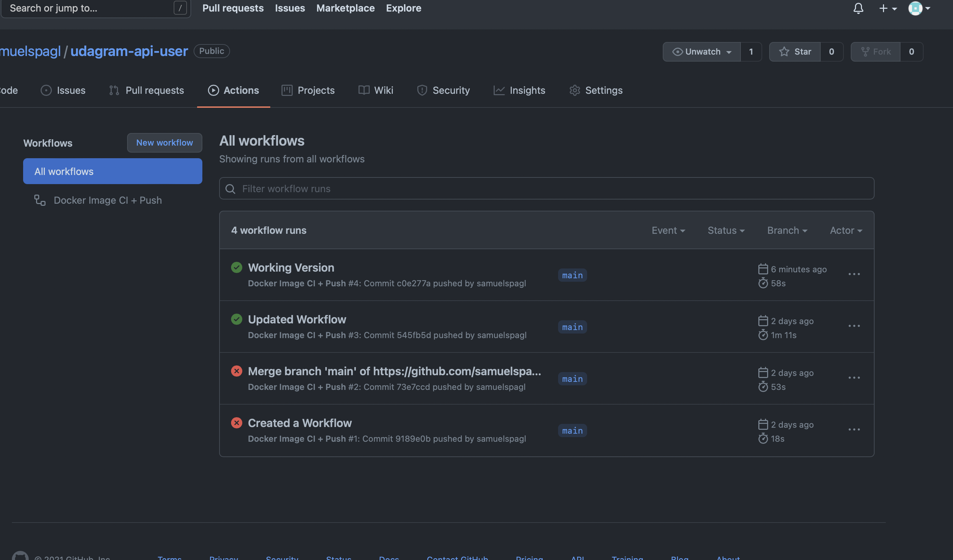Open the Unwatch notifications dropdown
This screenshot has width=953, height=560.
[702, 52]
